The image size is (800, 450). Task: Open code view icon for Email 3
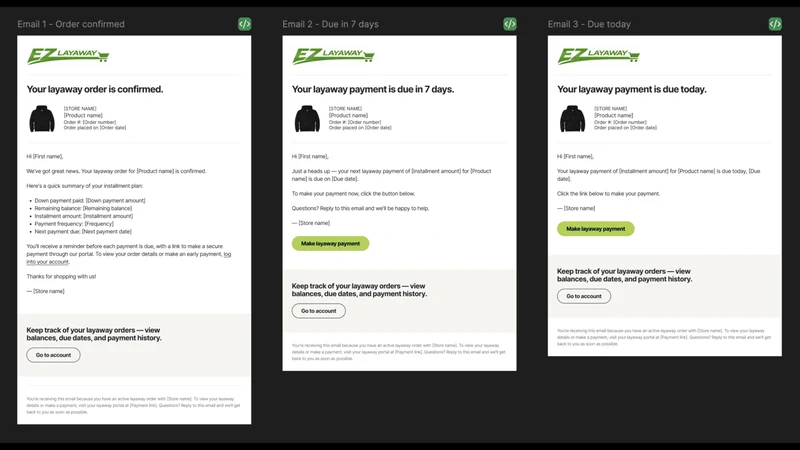[775, 24]
